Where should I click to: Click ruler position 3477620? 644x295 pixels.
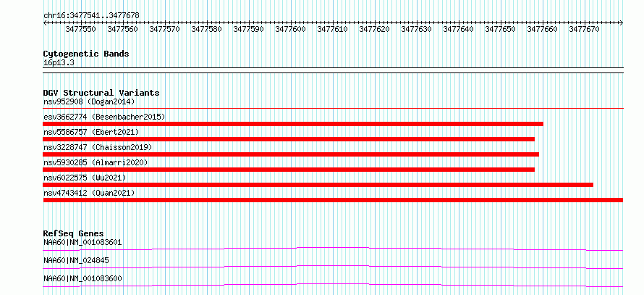click(374, 29)
